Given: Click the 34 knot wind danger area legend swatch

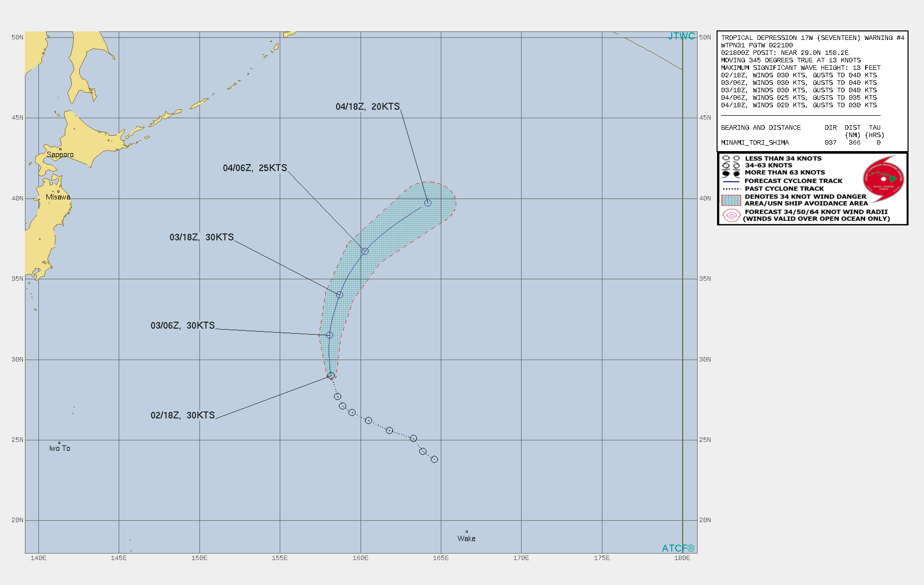Looking at the screenshot, I should (x=731, y=200).
